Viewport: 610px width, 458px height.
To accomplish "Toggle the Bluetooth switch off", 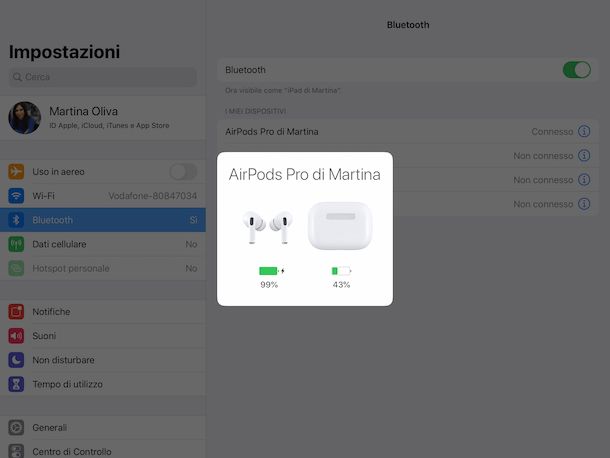I will point(577,70).
